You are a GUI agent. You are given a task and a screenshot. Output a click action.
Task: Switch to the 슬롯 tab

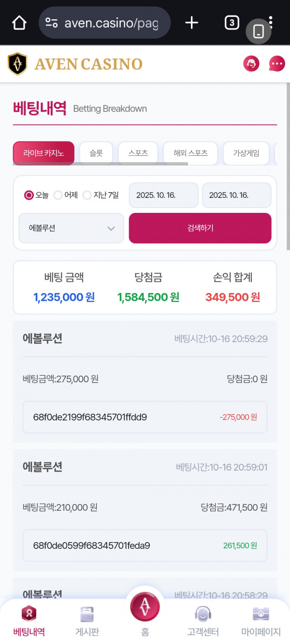coord(96,153)
